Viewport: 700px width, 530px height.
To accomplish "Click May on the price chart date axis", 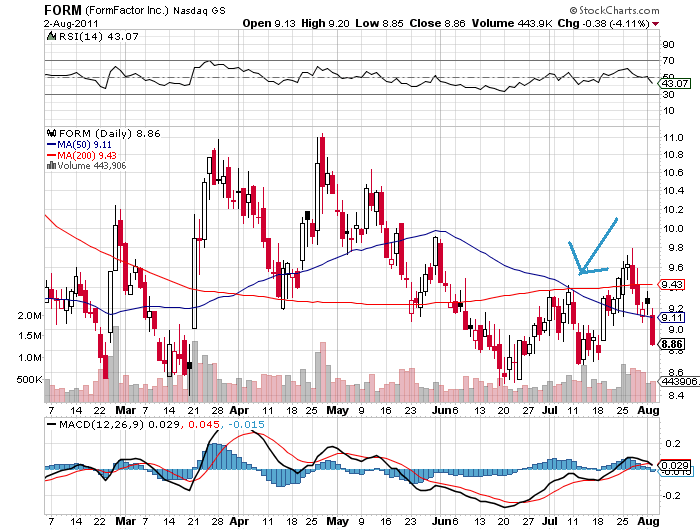I will [338, 410].
